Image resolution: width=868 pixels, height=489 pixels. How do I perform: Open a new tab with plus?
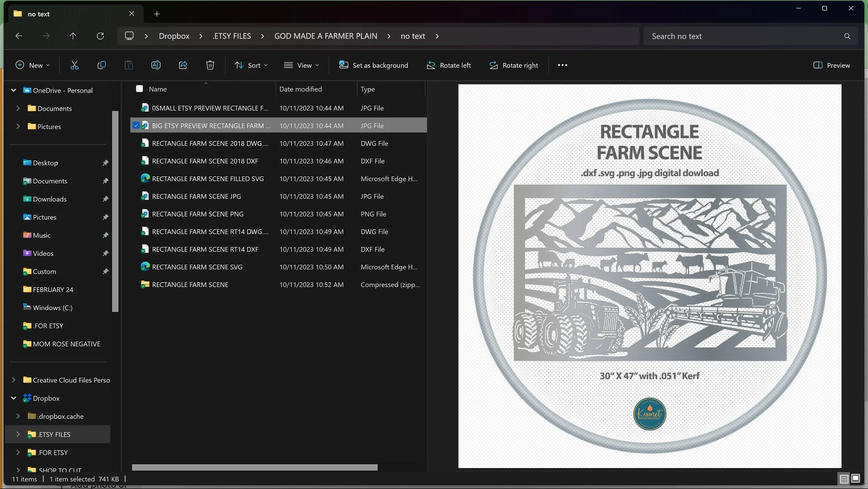pos(157,14)
